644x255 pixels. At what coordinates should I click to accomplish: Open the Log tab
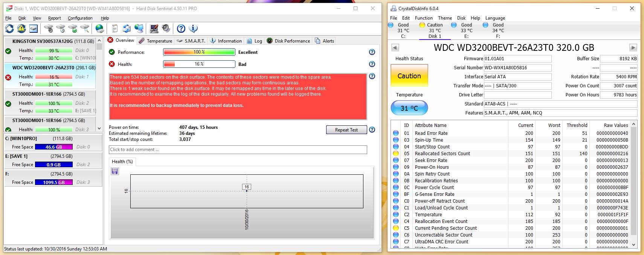tap(255, 41)
